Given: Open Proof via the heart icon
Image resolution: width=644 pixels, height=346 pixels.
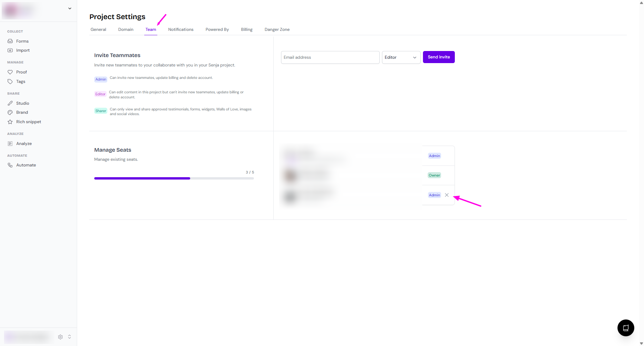Looking at the screenshot, I should (10, 72).
